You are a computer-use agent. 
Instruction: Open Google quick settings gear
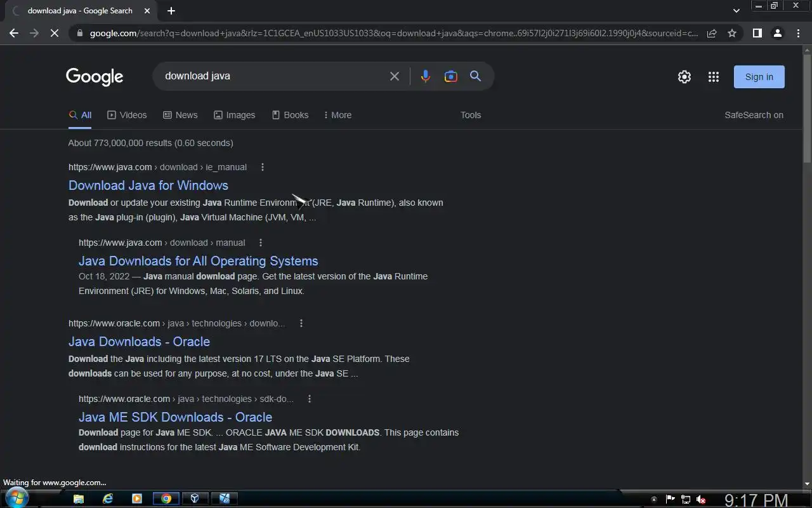click(684, 77)
